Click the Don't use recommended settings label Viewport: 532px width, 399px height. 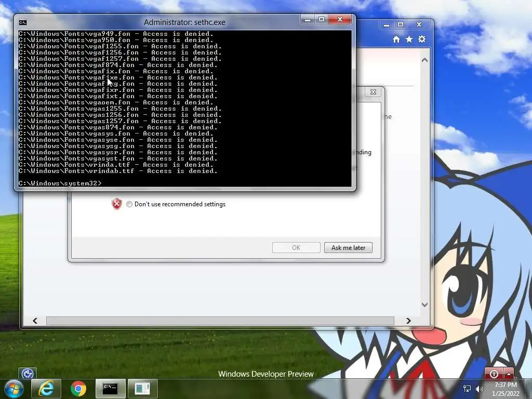(x=180, y=204)
